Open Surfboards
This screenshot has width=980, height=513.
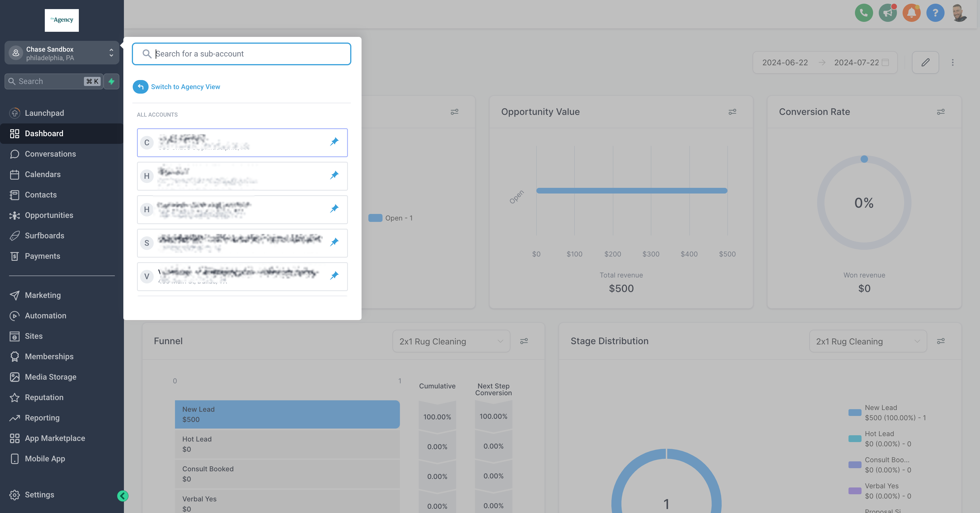tap(62, 236)
